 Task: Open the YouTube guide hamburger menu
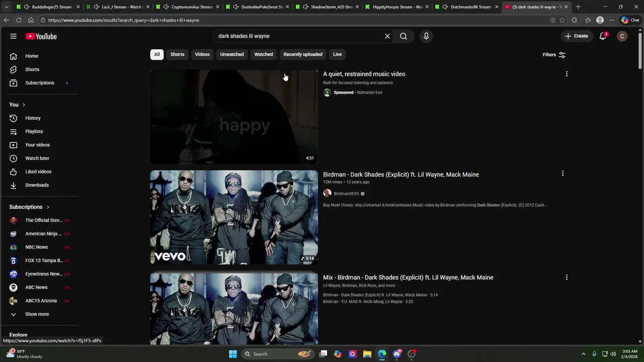(x=14, y=36)
